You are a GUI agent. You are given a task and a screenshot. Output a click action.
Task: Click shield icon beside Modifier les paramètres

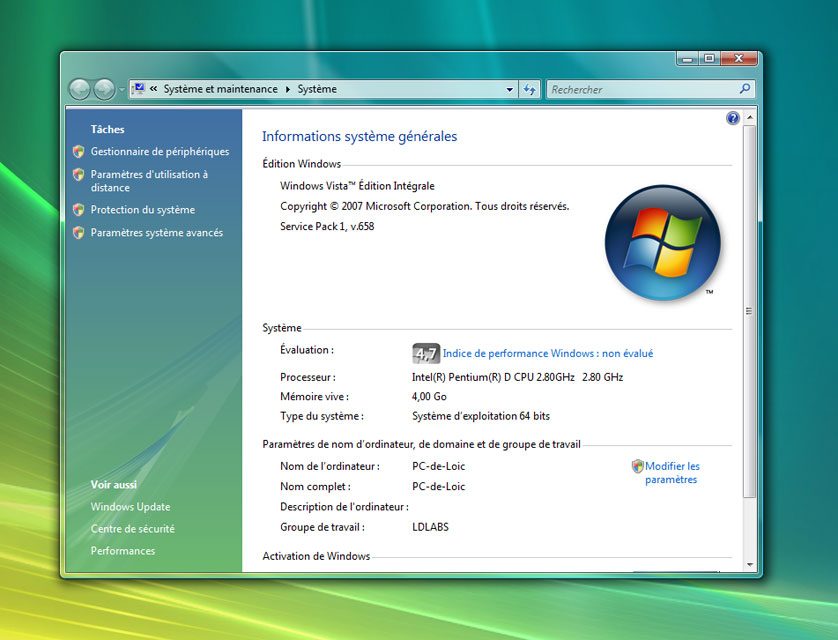pos(638,466)
